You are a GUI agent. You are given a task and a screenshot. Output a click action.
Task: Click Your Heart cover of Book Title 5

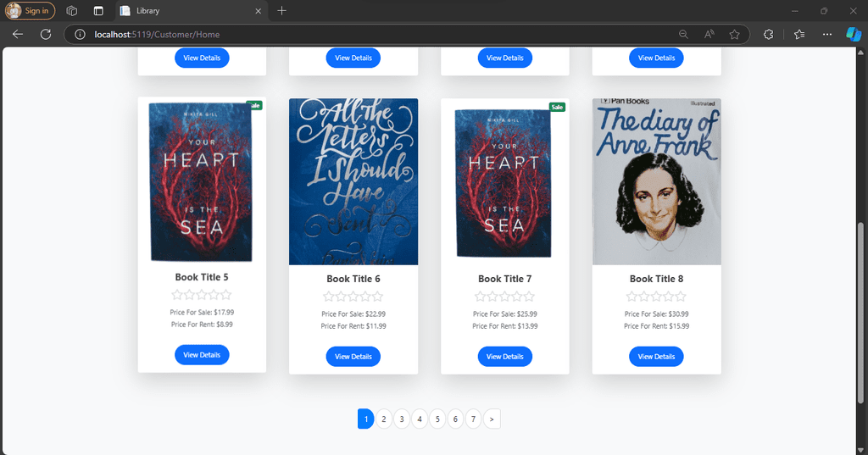(x=202, y=181)
